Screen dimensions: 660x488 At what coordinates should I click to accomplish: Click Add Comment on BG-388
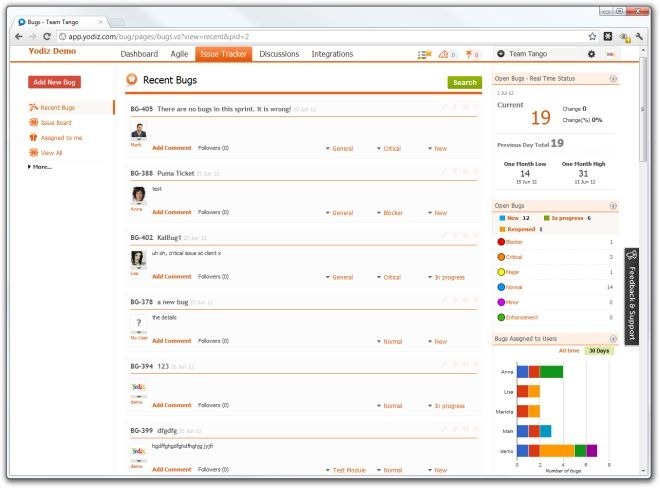point(172,212)
